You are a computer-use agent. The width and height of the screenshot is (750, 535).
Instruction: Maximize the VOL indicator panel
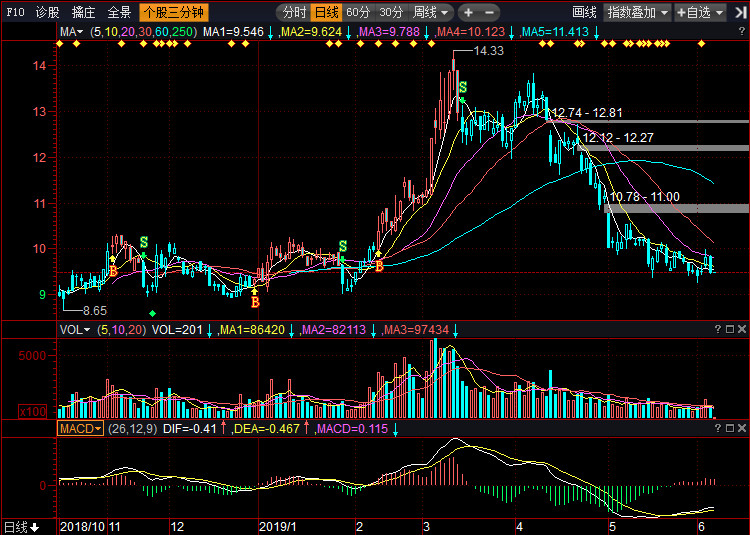[x=730, y=329]
